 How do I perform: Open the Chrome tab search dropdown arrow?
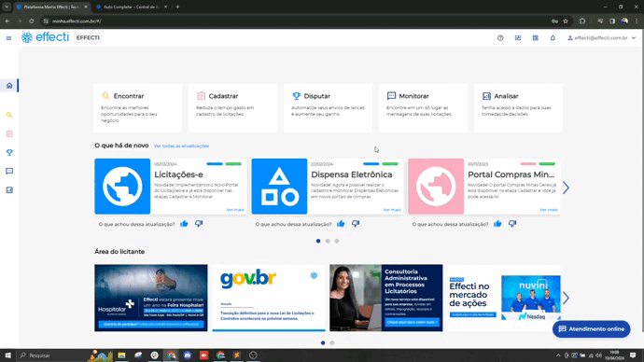[x=7, y=7]
